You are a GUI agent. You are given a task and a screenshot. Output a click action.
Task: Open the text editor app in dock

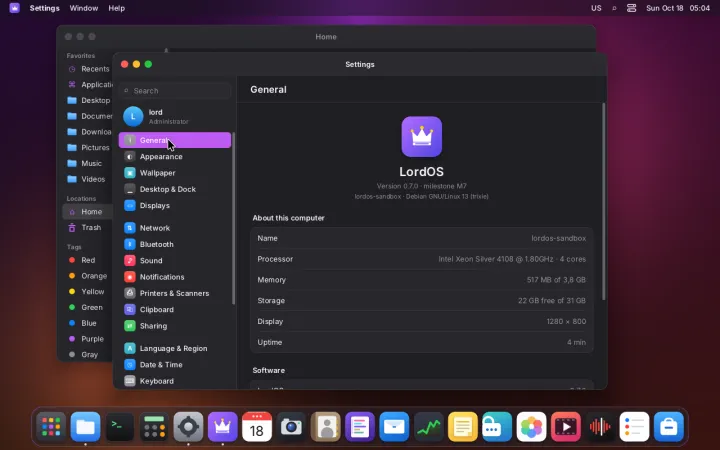360,427
